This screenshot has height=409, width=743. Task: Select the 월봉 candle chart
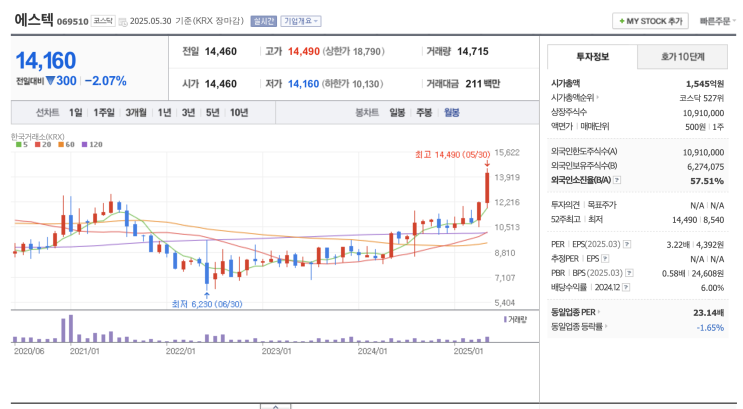pyautogui.click(x=452, y=113)
